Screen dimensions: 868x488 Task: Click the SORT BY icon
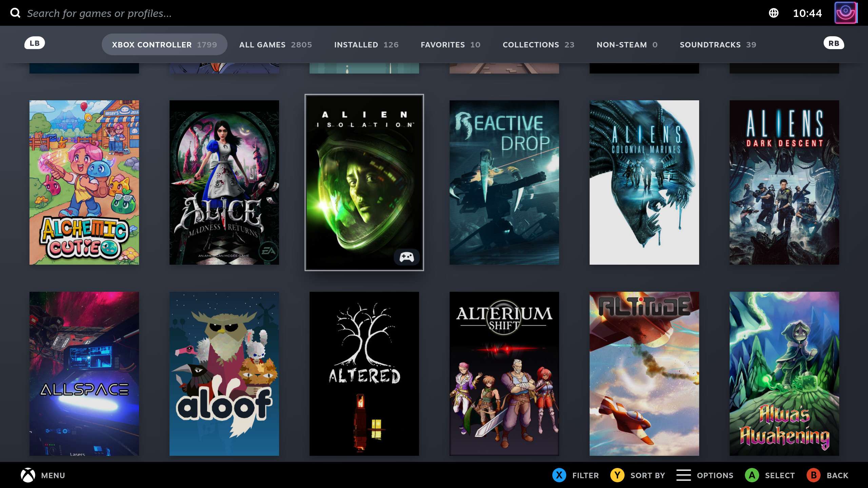(x=617, y=475)
